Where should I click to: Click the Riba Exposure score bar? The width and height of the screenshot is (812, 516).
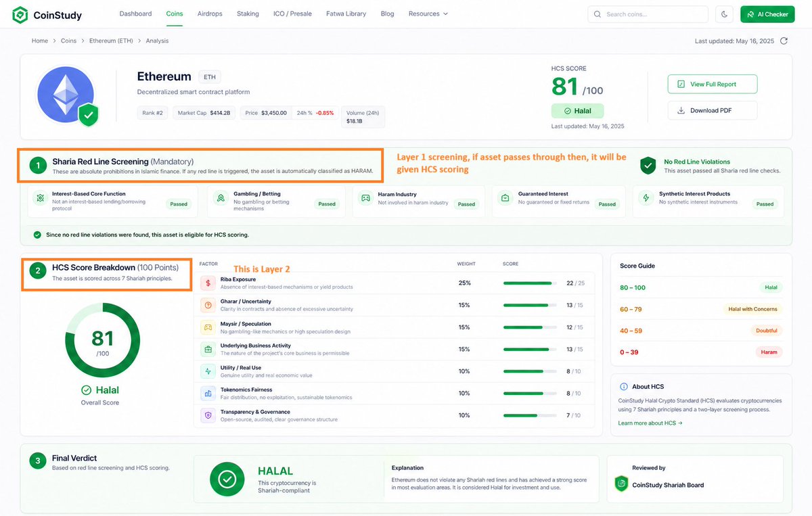(531, 283)
